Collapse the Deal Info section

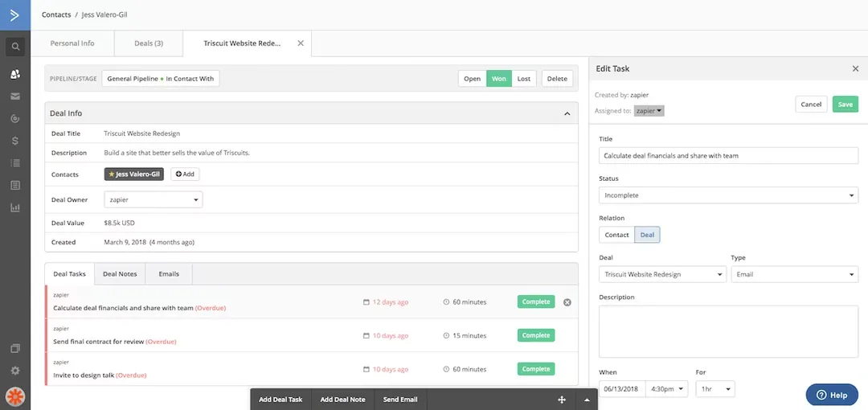point(567,113)
